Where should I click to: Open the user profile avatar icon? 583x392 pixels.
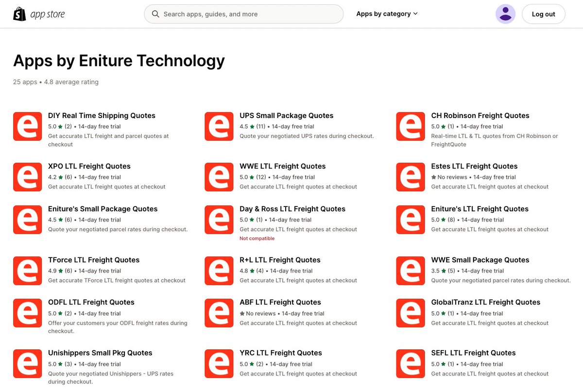pos(505,14)
